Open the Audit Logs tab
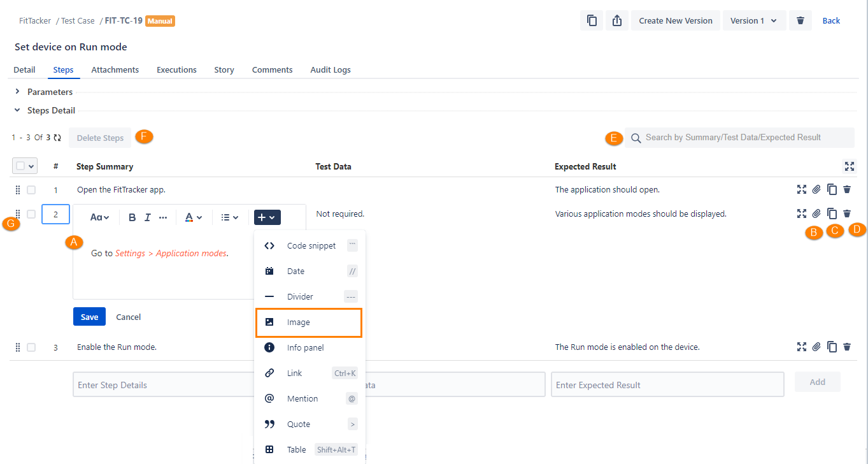The width and height of the screenshot is (868, 464). [331, 69]
